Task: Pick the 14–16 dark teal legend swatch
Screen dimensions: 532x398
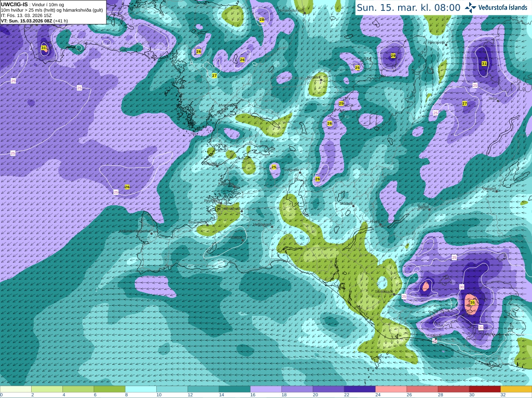Action: pos(234,389)
